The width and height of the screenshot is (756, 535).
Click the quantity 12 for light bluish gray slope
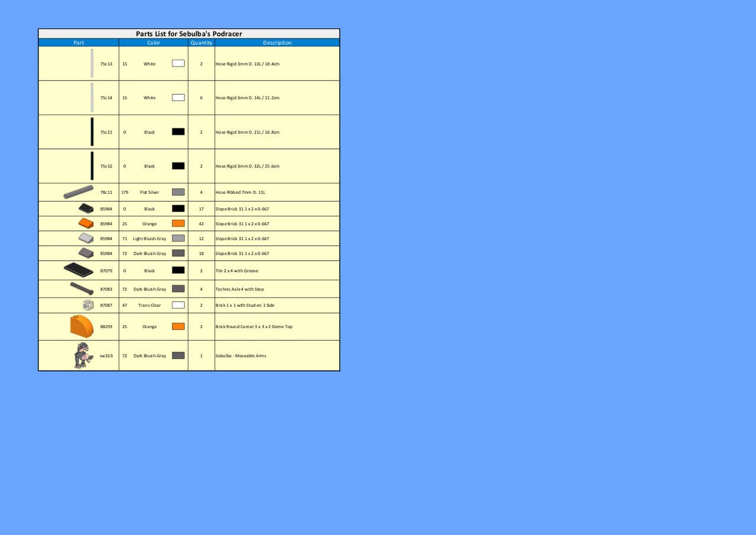[201, 239]
